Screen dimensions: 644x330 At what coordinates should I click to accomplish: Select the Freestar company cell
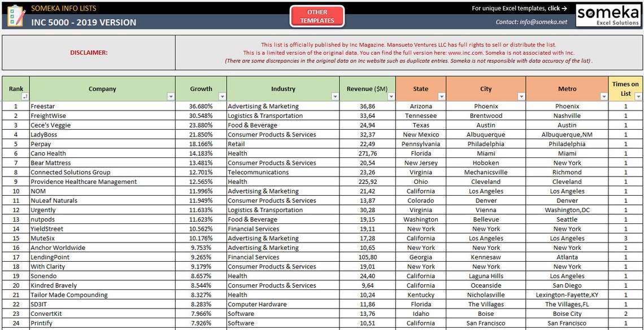(x=102, y=106)
